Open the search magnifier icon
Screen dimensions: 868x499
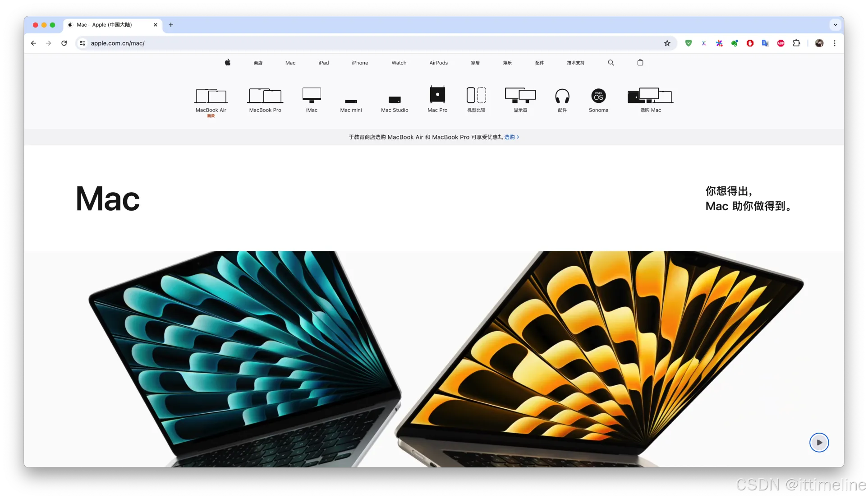tap(611, 63)
